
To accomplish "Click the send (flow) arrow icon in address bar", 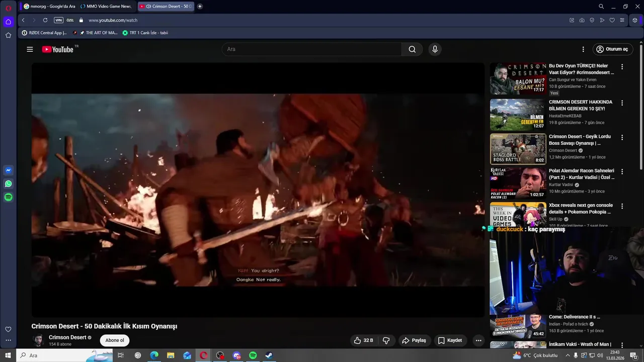I will 602,20.
